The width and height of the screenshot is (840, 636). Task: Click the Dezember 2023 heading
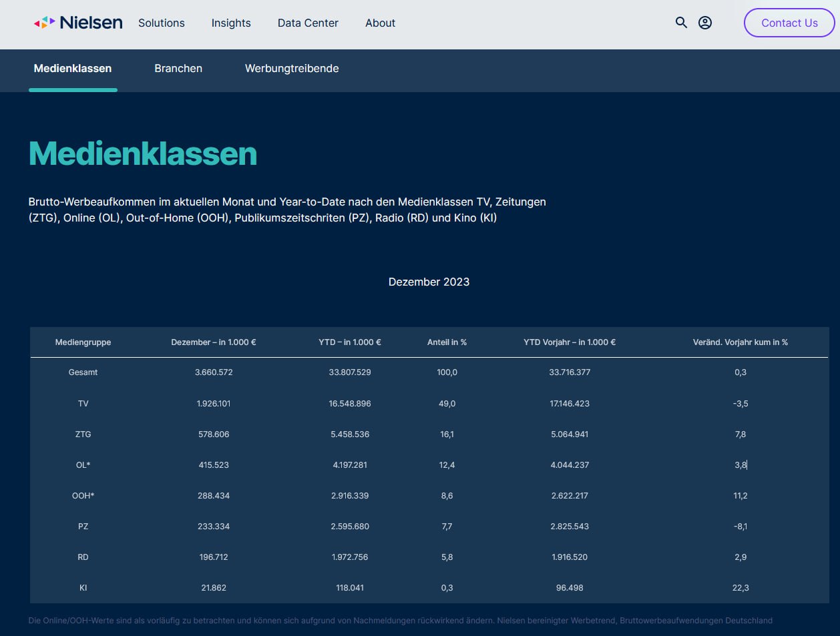429,282
